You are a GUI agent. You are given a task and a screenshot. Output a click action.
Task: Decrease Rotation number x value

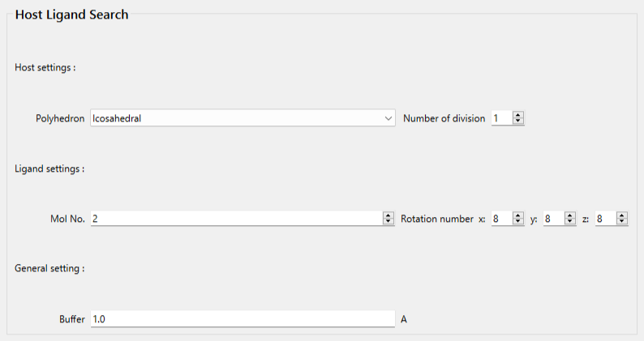tap(518, 222)
